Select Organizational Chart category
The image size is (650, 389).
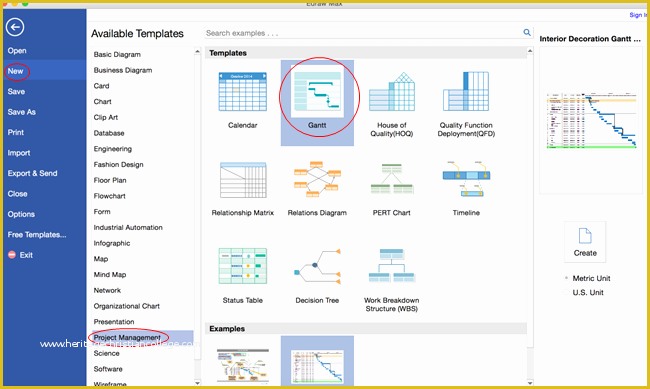click(126, 306)
